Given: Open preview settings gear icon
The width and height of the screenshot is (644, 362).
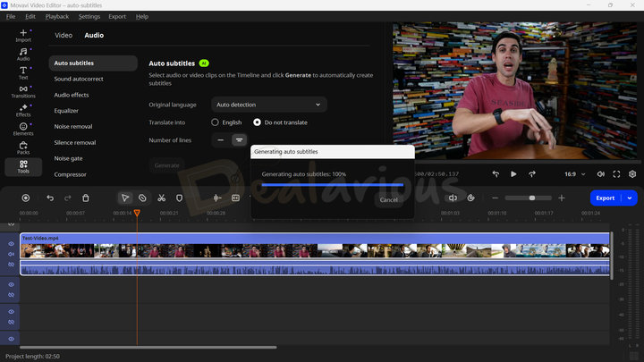Looking at the screenshot, I should coord(632,173).
